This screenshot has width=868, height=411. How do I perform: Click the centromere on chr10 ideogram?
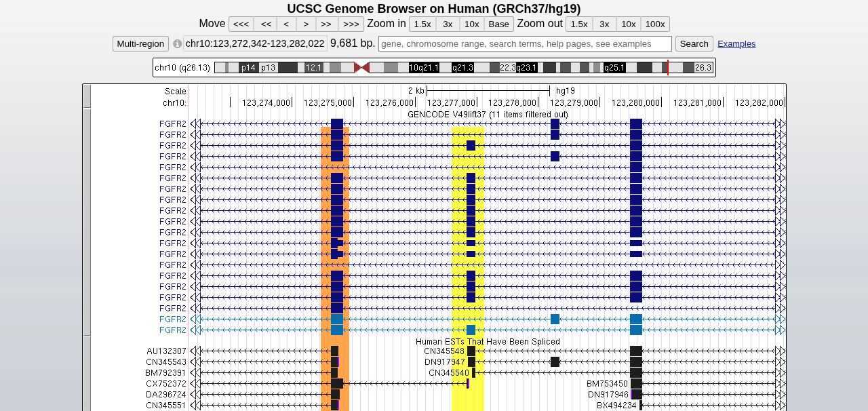361,67
